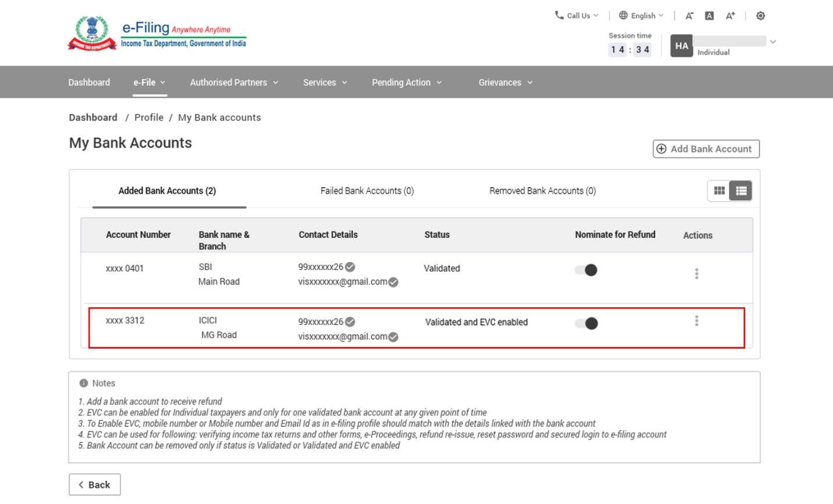Switch to Failed Bank Accounts tab
This screenshot has height=504, width=833.
[x=367, y=191]
